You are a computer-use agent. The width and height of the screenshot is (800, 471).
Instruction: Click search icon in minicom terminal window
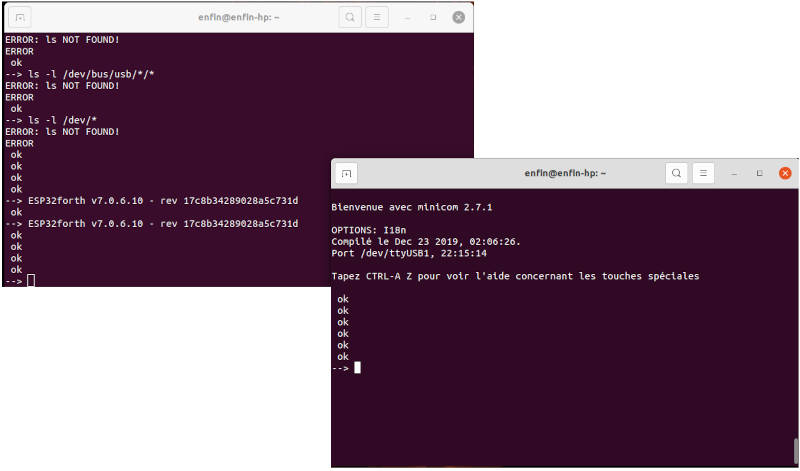(676, 173)
